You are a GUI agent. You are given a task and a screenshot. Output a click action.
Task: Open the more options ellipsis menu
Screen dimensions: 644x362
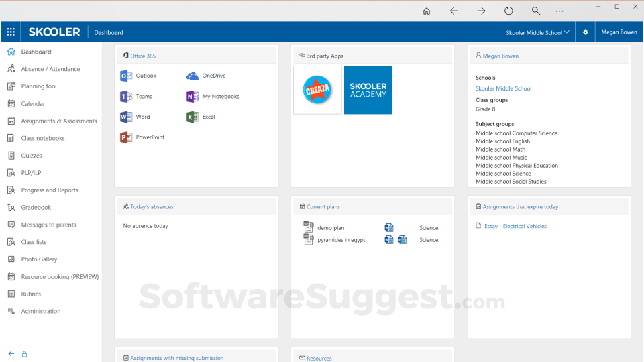point(559,11)
